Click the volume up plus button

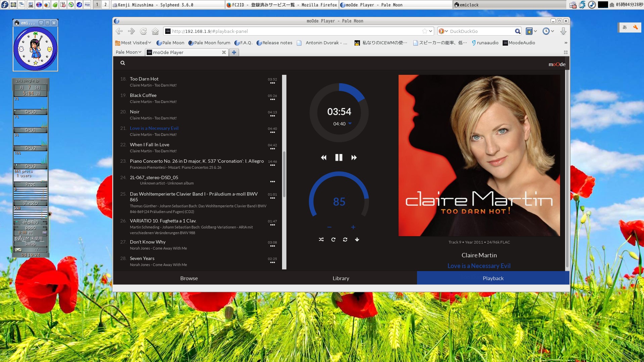click(x=353, y=227)
